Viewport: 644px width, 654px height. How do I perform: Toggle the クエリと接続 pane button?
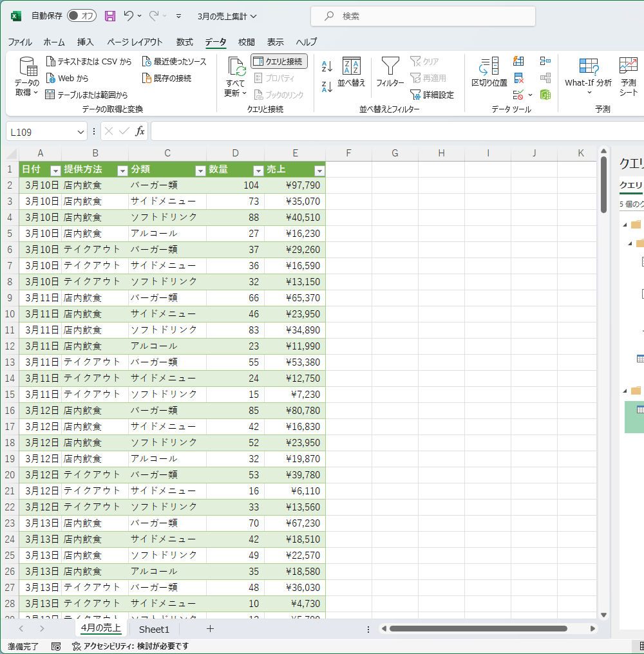pyautogui.click(x=279, y=61)
